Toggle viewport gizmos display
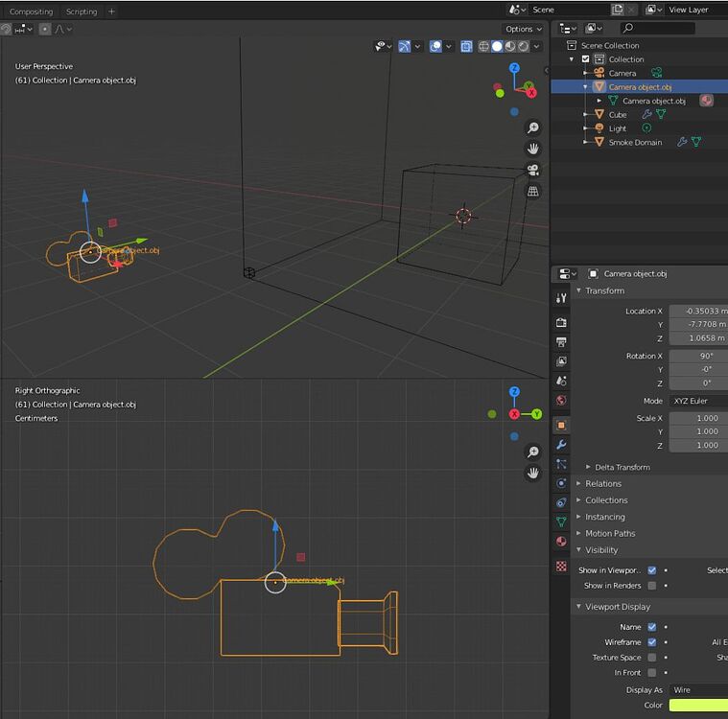 [405, 46]
